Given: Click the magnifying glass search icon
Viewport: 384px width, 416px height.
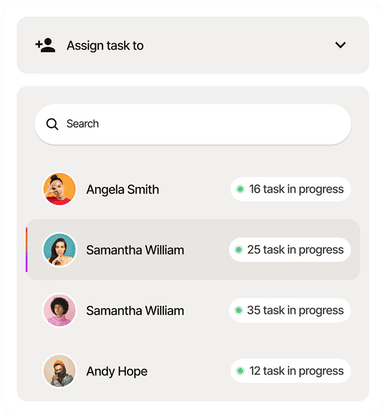Looking at the screenshot, I should pyautogui.click(x=52, y=124).
